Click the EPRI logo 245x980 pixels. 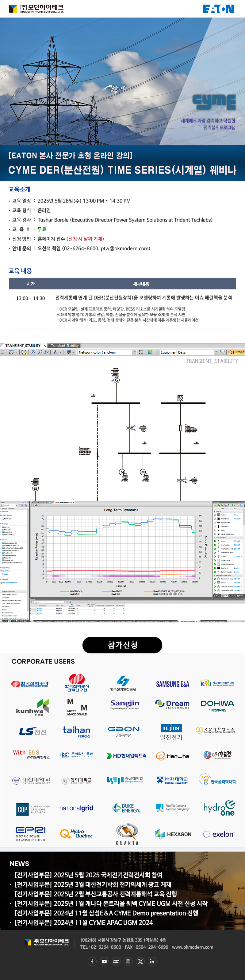[30, 834]
